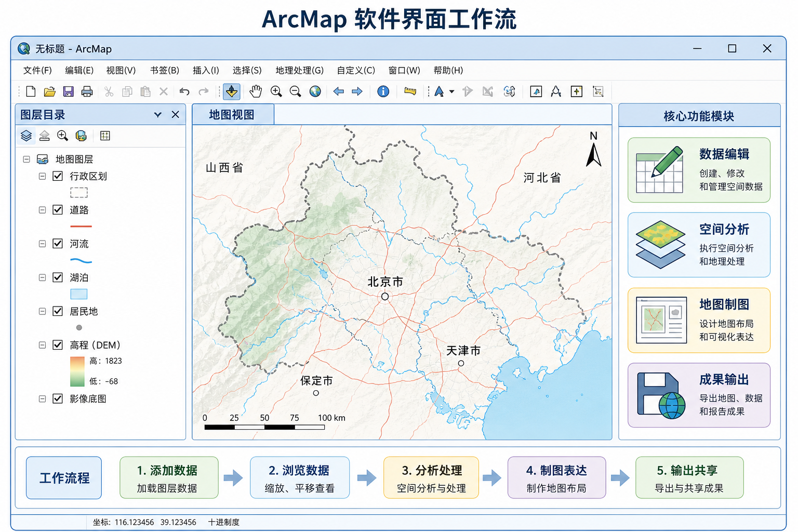Choose the Zoom In magnifier tool

click(276, 91)
